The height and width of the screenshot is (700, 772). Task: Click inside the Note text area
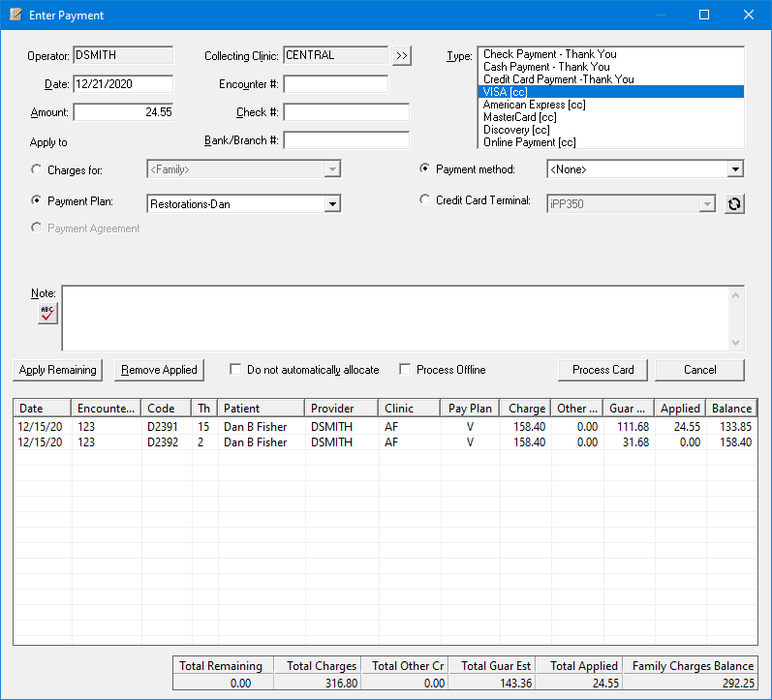click(x=394, y=318)
